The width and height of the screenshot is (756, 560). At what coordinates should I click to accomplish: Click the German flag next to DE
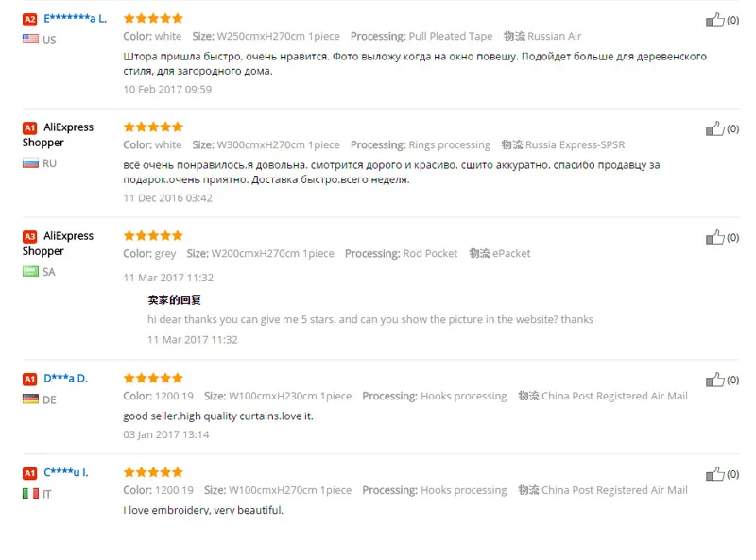coord(30,399)
